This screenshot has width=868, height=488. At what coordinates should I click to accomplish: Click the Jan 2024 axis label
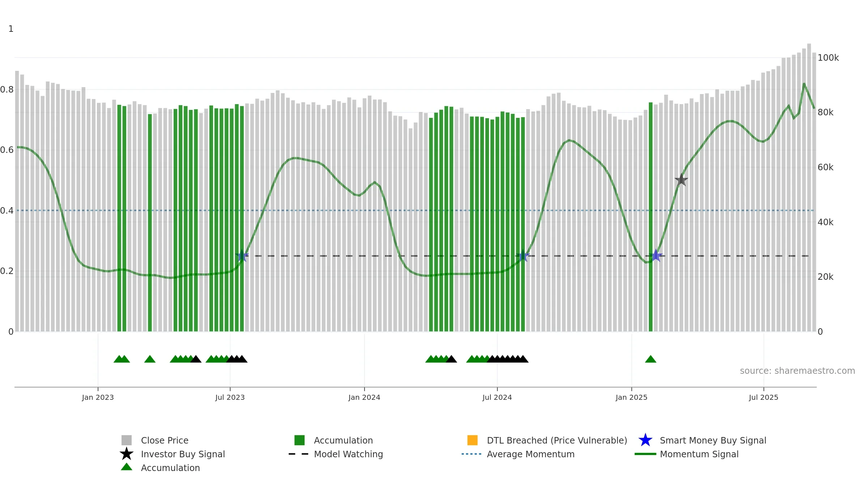[x=364, y=398]
